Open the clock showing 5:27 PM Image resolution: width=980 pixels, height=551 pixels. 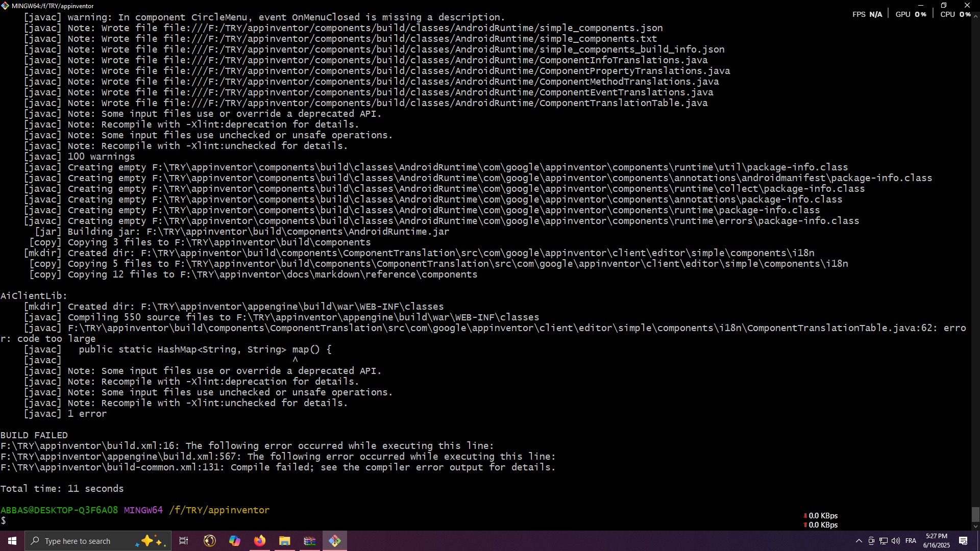(937, 541)
